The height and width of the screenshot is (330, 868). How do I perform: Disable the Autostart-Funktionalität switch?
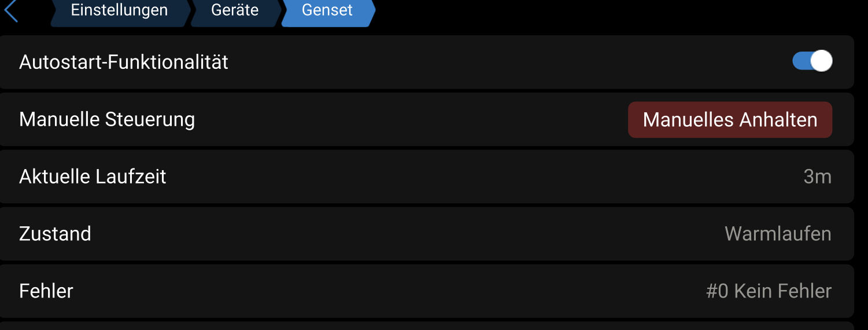[812, 61]
